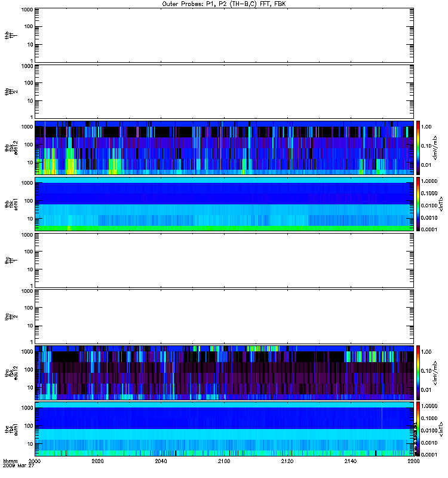Image resolution: width=448 pixels, height=478 pixels.
Task: Click the 0.10 value on thc edc12 color bar
Action: (426, 370)
